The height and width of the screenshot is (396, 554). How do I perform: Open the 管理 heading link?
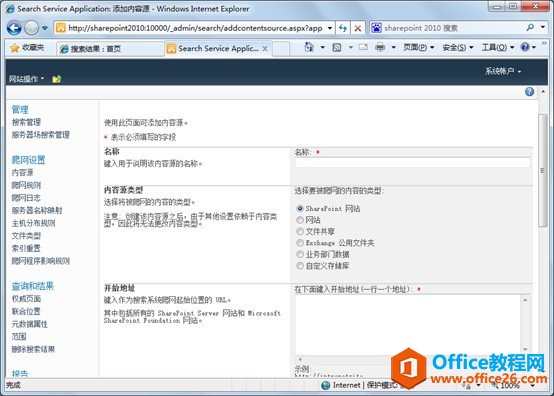(x=20, y=109)
